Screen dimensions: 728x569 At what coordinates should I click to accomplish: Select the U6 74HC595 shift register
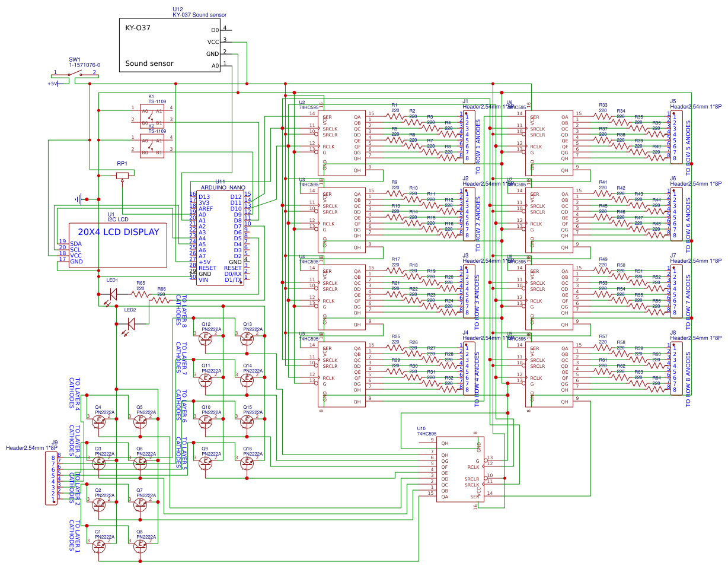pyautogui.click(x=549, y=143)
